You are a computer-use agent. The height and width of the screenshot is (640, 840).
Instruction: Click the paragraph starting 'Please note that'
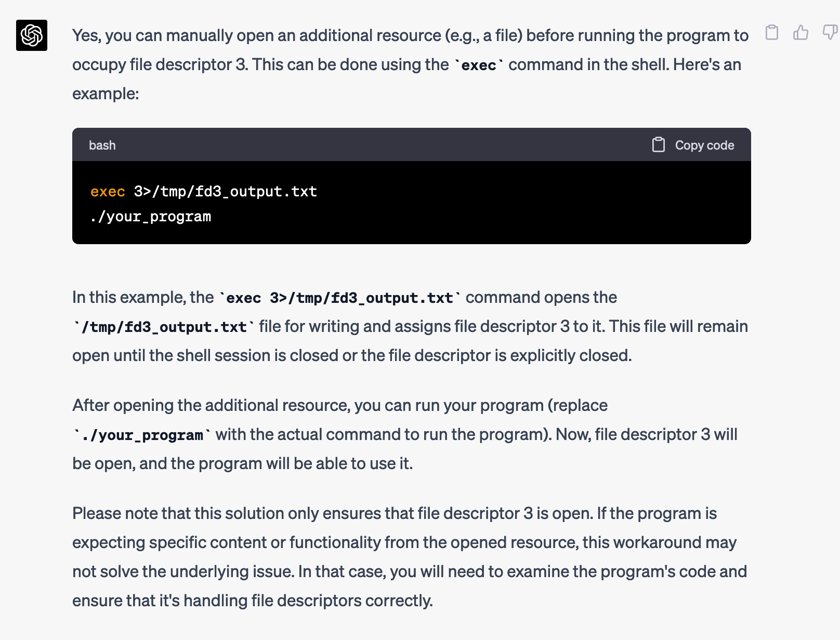(x=395, y=514)
